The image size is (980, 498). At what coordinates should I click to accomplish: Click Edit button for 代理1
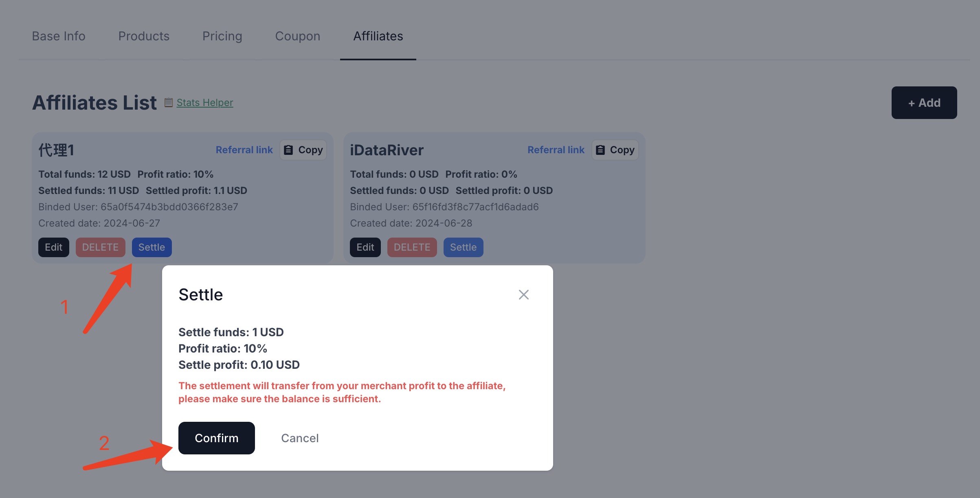pyautogui.click(x=53, y=247)
